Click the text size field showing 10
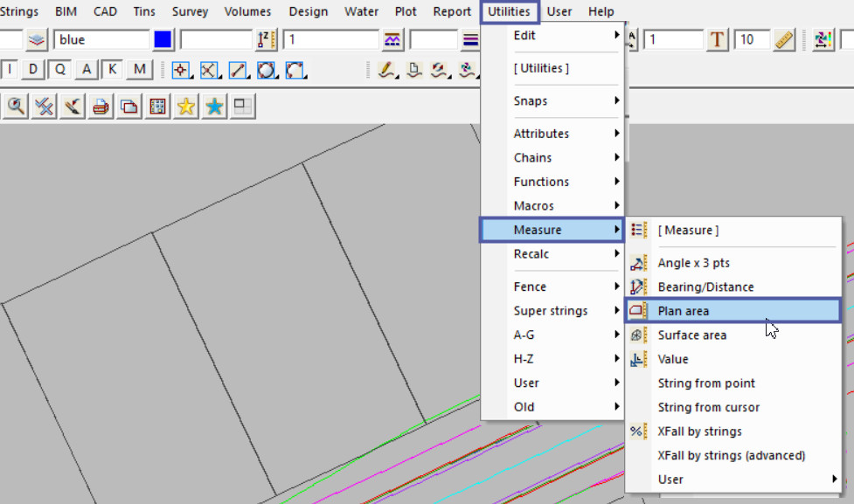The image size is (854, 504). 751,40
